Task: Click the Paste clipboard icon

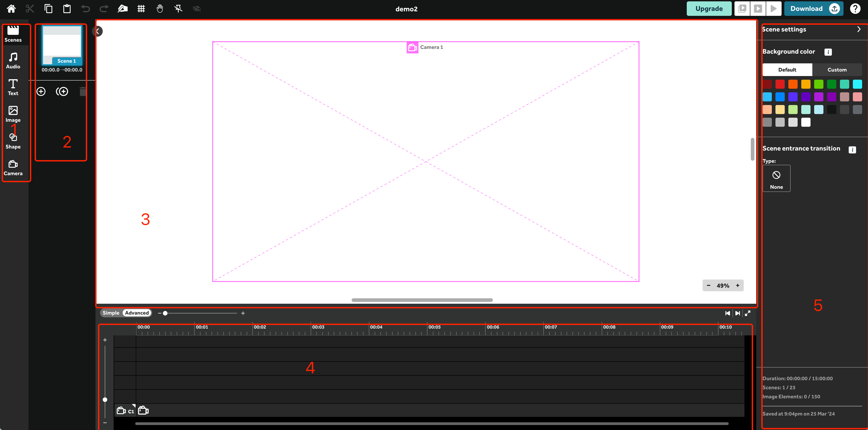Action: [x=67, y=9]
